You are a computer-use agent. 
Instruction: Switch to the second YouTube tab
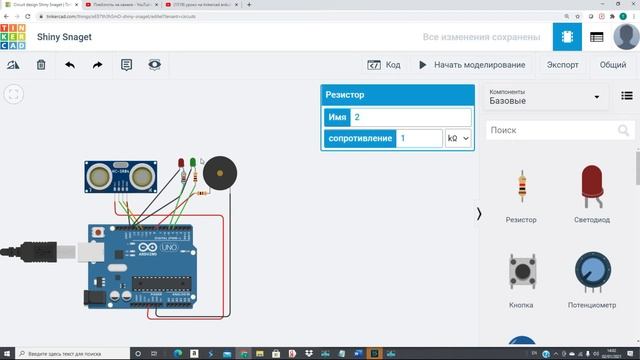click(x=202, y=4)
